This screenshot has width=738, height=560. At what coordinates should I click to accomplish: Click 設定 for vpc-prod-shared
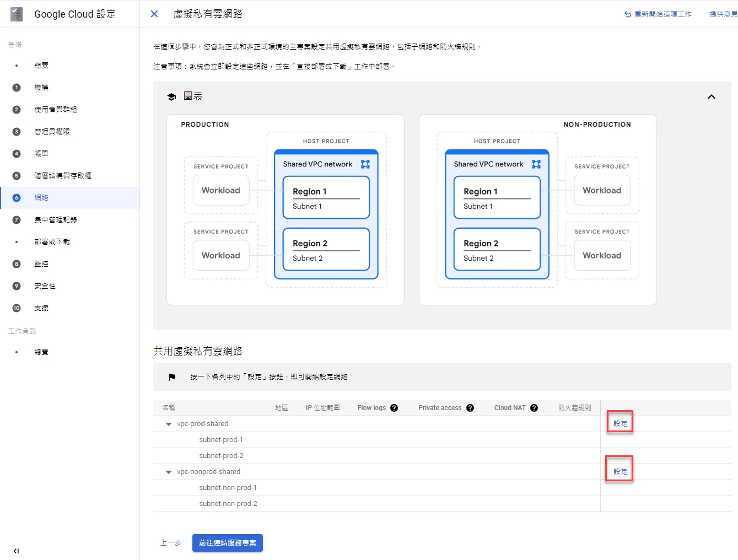(x=621, y=424)
